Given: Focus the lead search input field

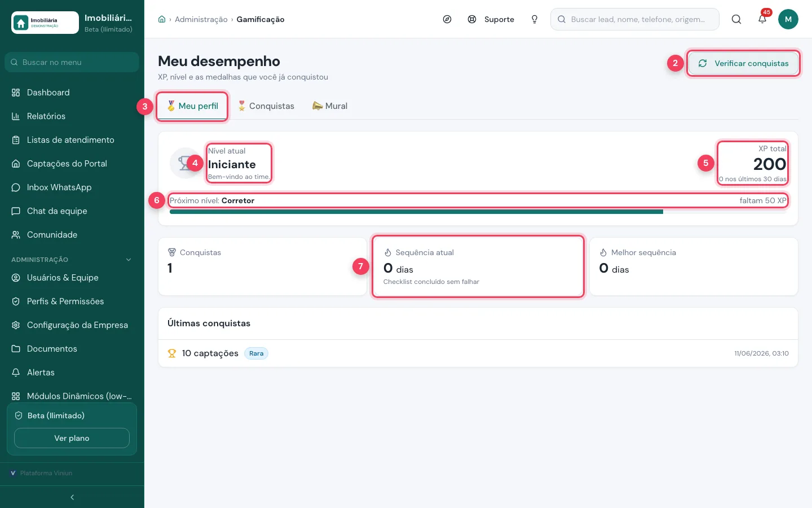Looking at the screenshot, I should pyautogui.click(x=635, y=19).
